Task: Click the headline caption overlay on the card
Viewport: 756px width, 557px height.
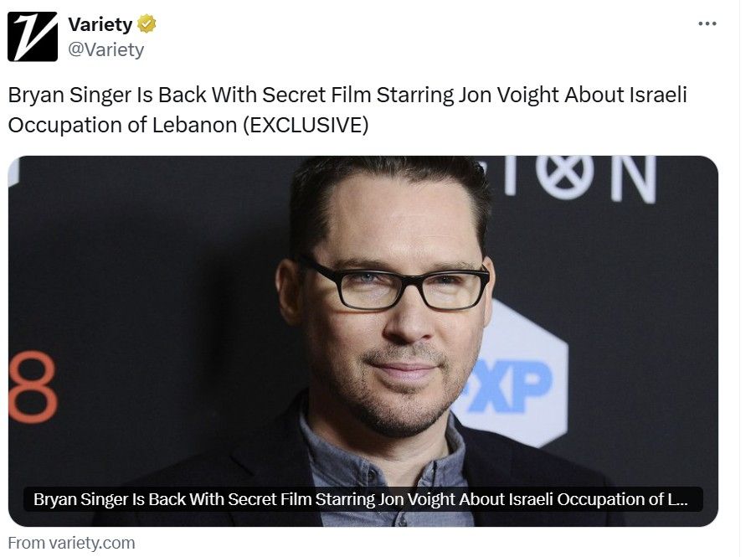Action: 363,499
